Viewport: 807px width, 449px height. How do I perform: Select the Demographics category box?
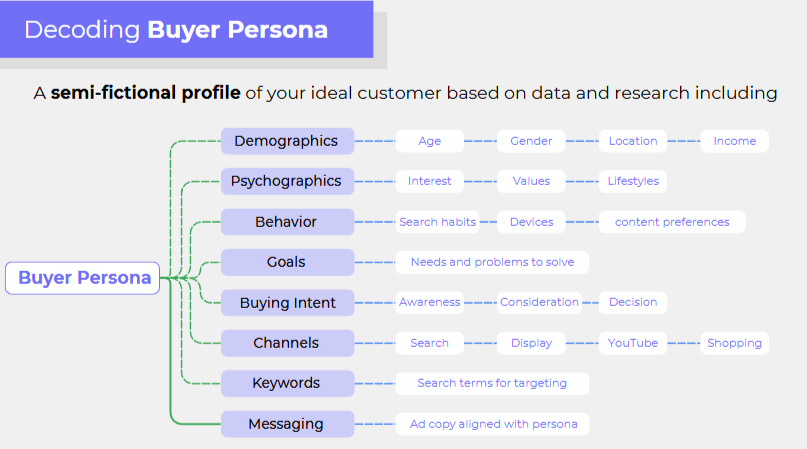[x=287, y=141]
